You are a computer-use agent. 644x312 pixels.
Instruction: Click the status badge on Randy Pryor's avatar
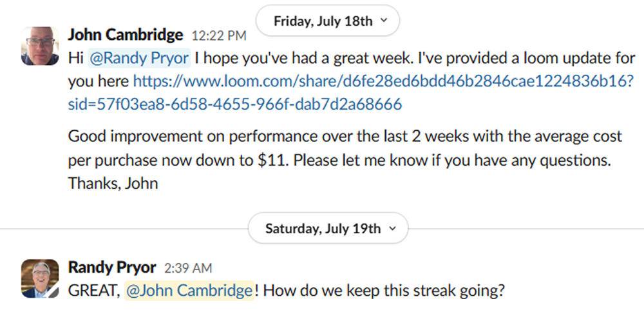click(x=53, y=293)
